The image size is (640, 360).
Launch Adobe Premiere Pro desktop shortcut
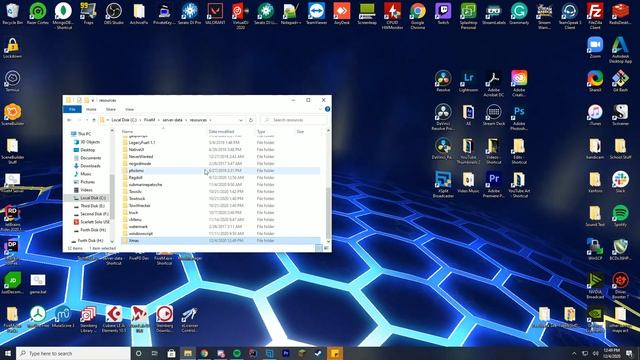(493, 184)
